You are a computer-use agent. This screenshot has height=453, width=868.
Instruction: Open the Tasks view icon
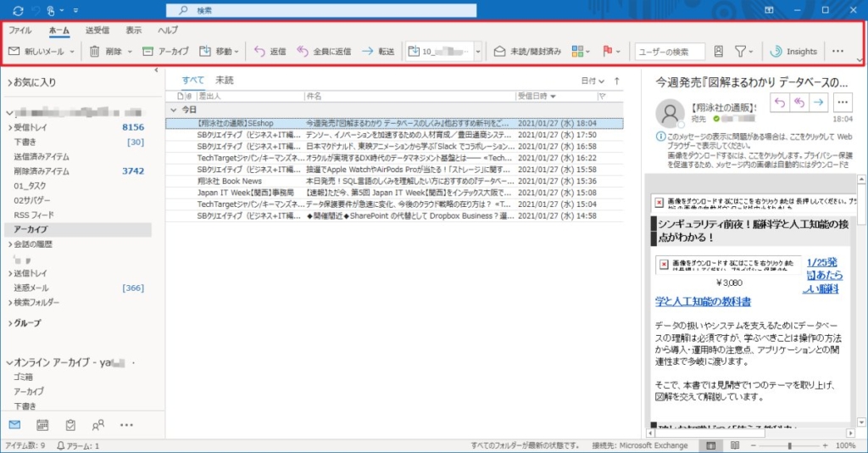coord(70,425)
